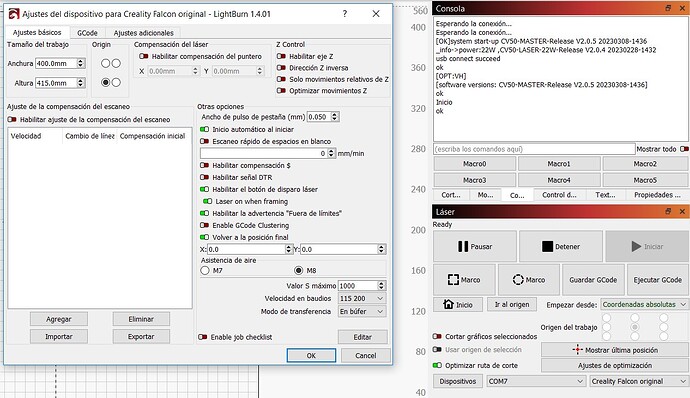The width and height of the screenshot is (690, 398).
Task: Click the Exportar button
Action: click(141, 336)
